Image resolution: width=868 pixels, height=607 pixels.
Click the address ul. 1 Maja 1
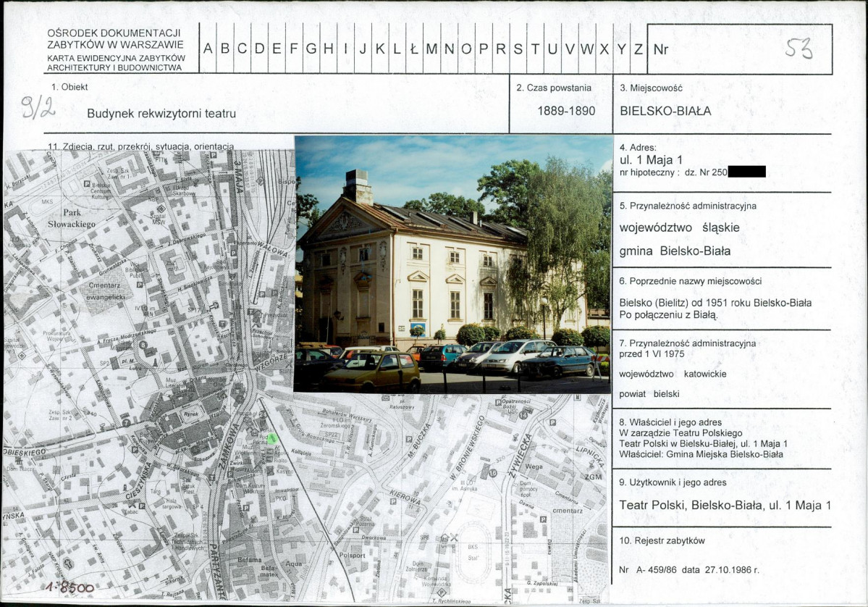(x=651, y=160)
